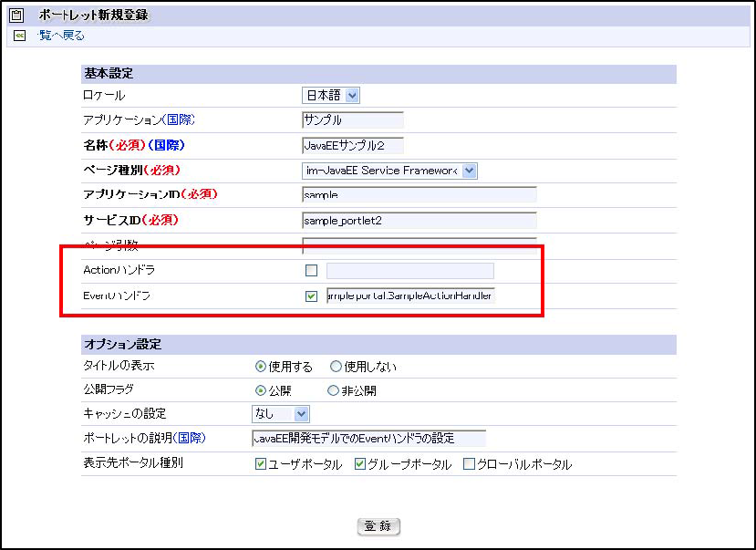The image size is (756, 550).
Task: Select 非公開 radio button
Action: pyautogui.click(x=333, y=390)
